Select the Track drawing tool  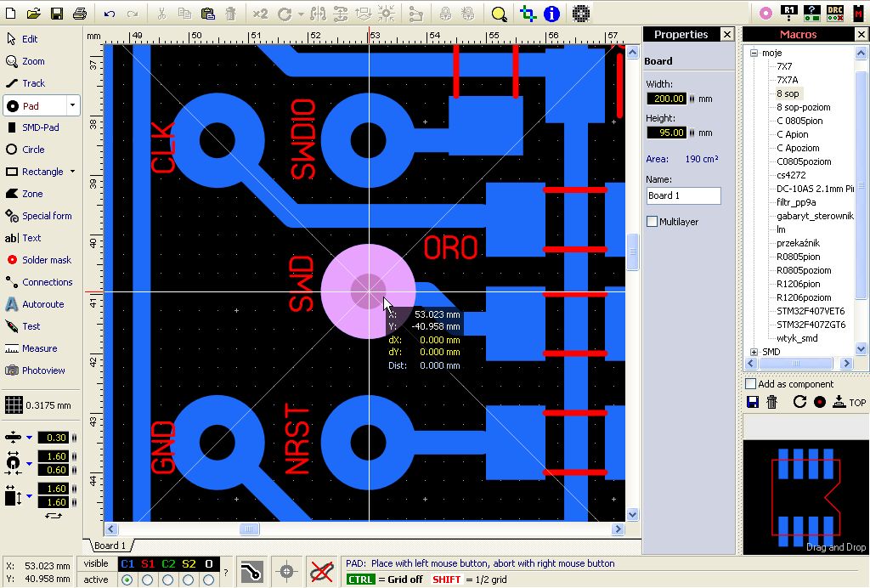(33, 83)
